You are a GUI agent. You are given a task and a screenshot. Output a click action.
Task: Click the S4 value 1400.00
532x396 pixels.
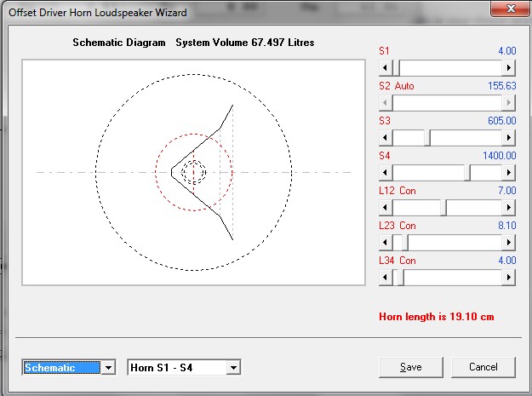(500, 156)
